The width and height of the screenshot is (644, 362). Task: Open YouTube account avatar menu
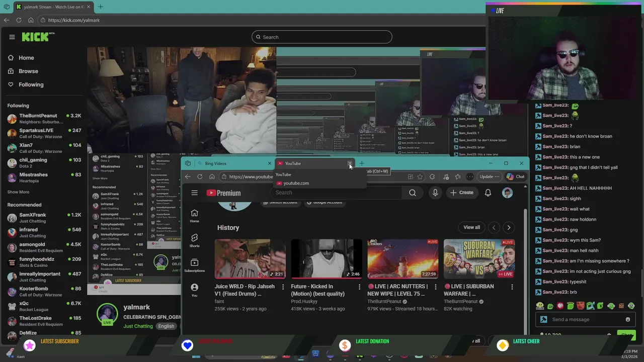(x=507, y=193)
